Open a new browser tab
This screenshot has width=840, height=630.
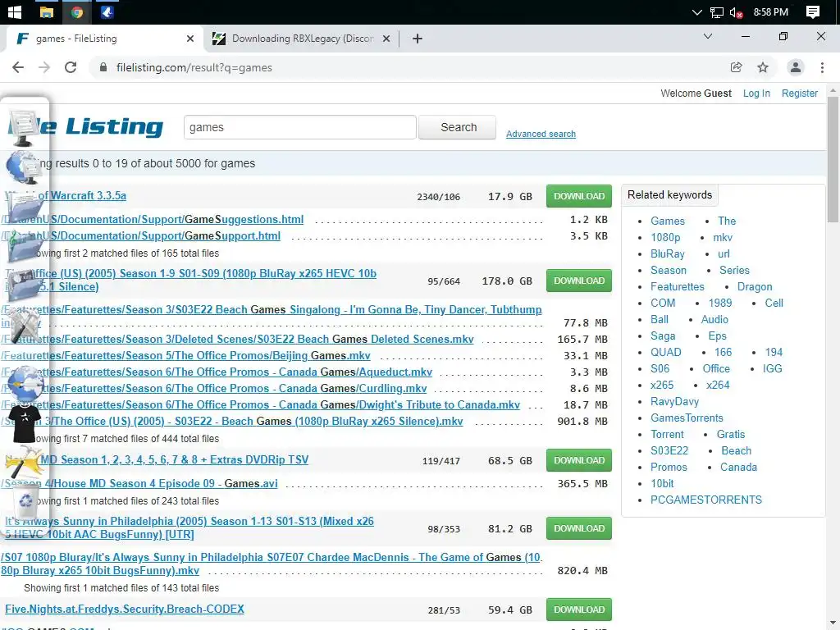(418, 39)
